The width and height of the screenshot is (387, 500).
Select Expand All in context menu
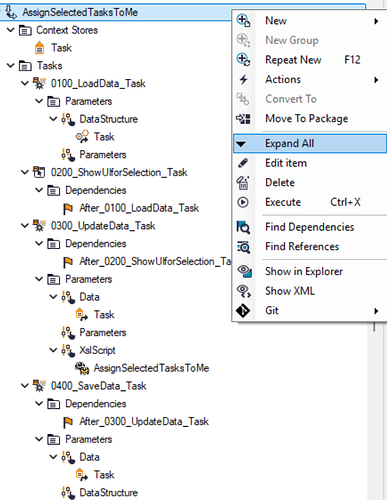(x=310, y=143)
